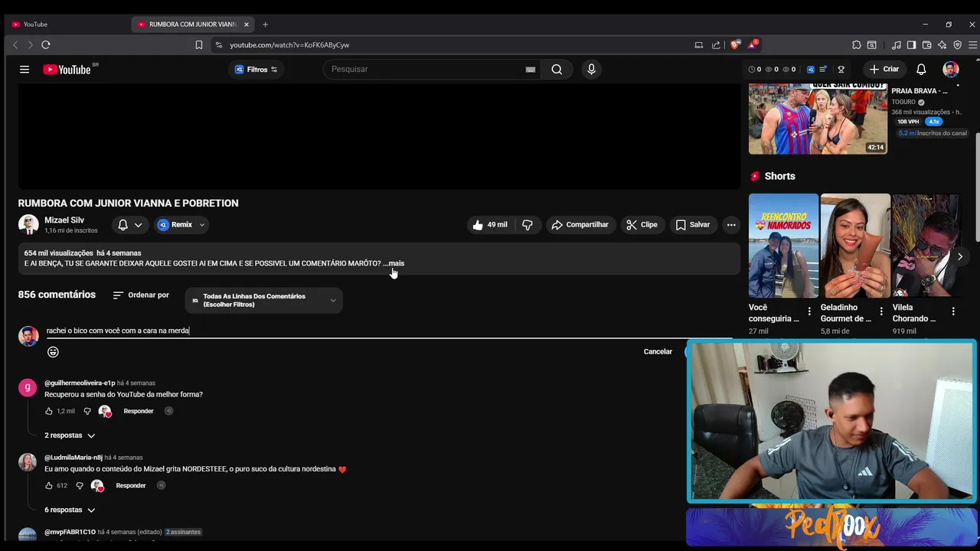Open the more actions ellipsis under the video
This screenshot has width=980, height=551.
731,225
